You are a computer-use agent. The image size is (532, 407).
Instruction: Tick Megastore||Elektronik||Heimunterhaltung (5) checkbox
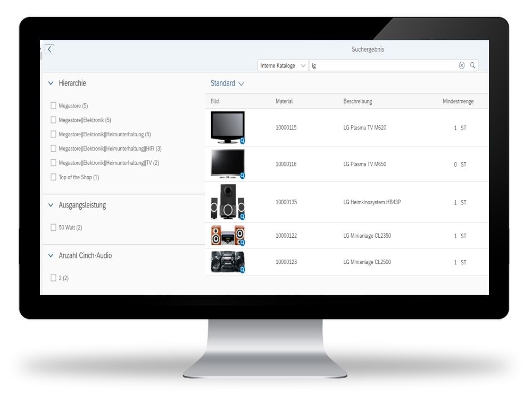point(53,134)
